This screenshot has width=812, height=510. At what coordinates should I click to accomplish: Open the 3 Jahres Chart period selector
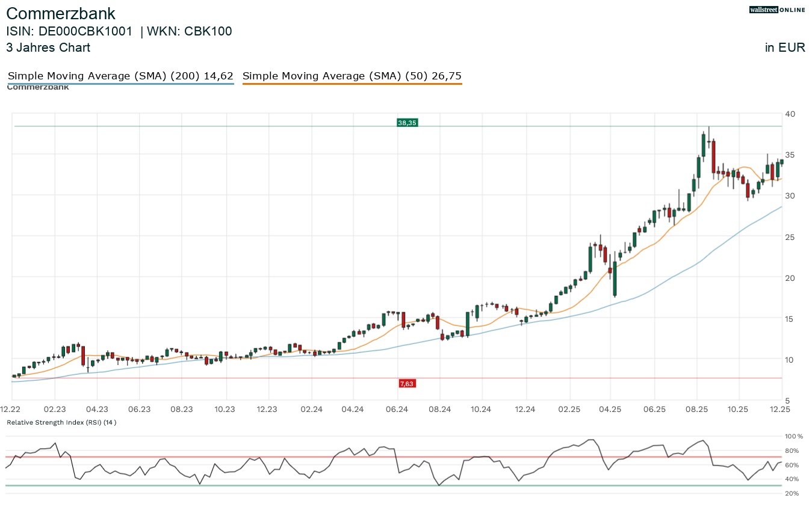click(48, 48)
